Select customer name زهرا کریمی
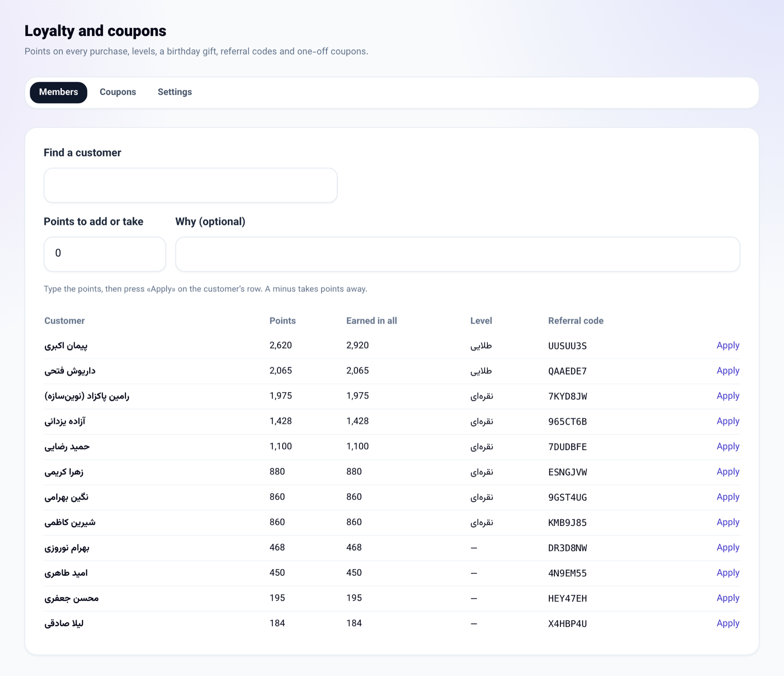The image size is (784, 676). [64, 472]
